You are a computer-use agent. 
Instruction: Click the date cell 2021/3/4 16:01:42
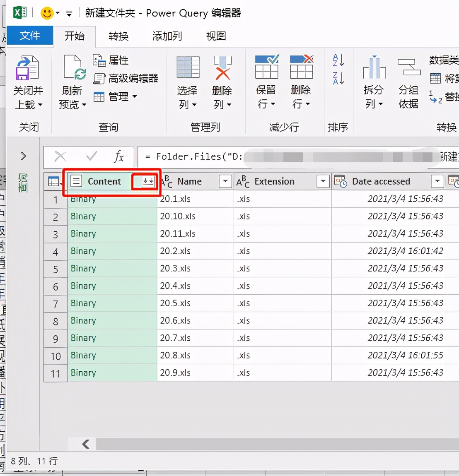(389, 251)
